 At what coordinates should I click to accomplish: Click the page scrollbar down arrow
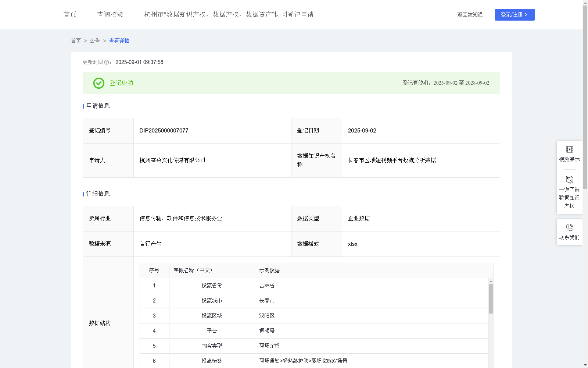[585, 365]
